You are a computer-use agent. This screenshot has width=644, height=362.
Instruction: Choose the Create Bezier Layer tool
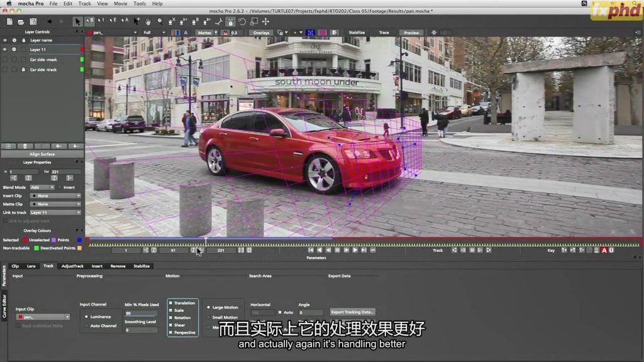tap(196, 21)
